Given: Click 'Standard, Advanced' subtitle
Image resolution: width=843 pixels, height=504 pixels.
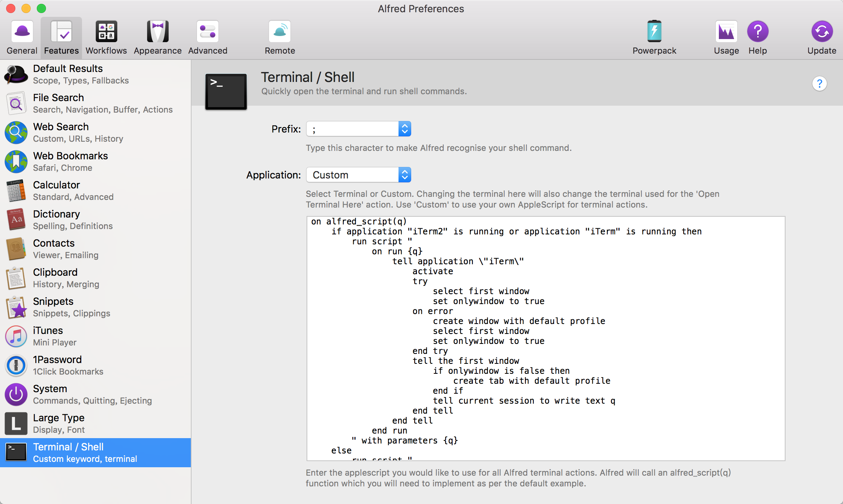Looking at the screenshot, I should tap(73, 197).
